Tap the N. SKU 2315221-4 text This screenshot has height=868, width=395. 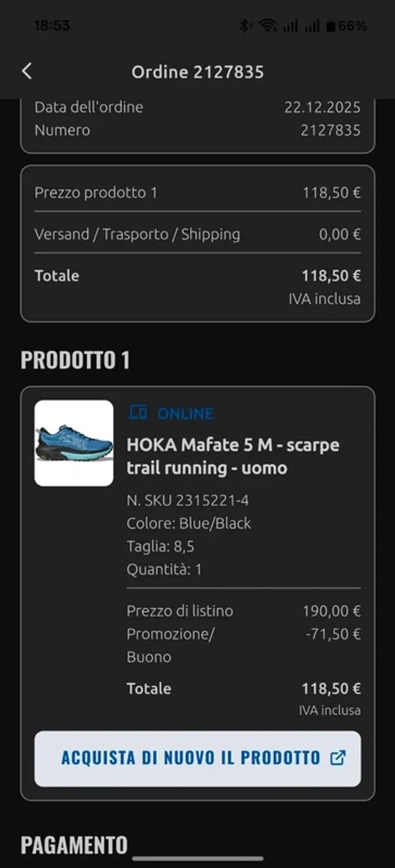(x=188, y=500)
